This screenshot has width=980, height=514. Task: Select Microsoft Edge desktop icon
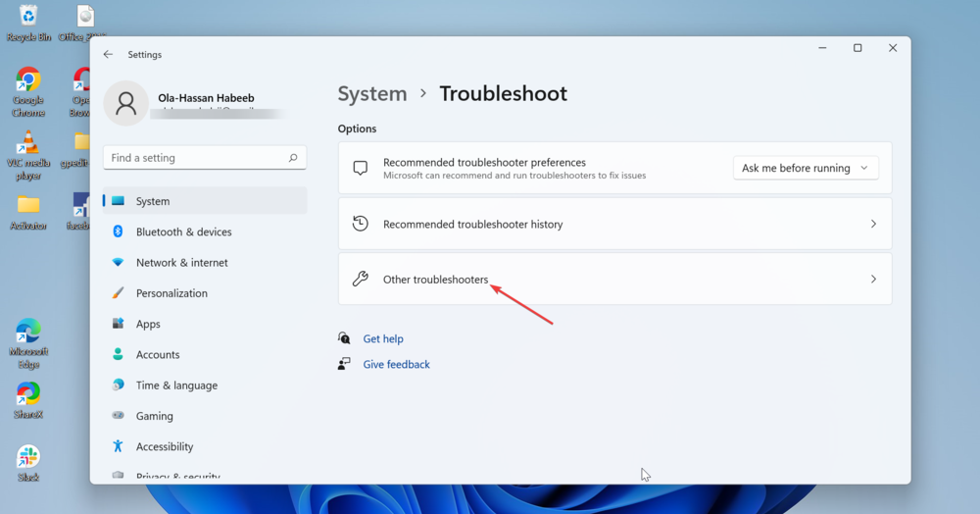click(28, 344)
